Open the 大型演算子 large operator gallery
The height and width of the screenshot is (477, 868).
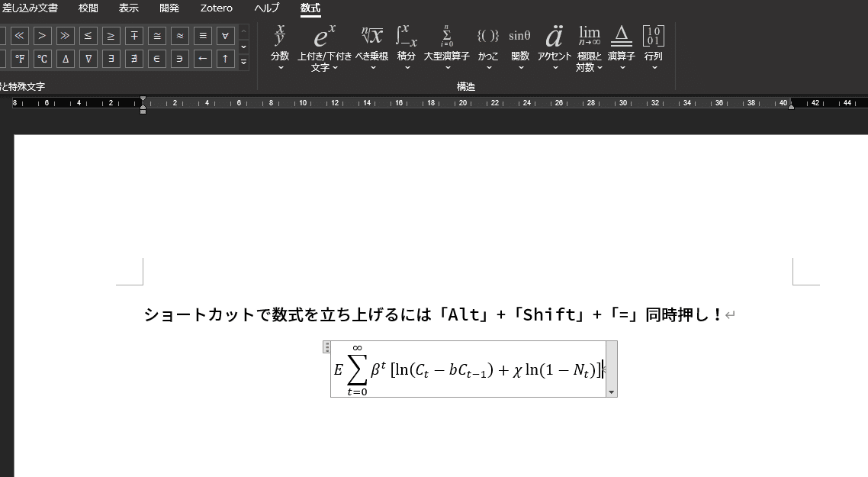447,47
